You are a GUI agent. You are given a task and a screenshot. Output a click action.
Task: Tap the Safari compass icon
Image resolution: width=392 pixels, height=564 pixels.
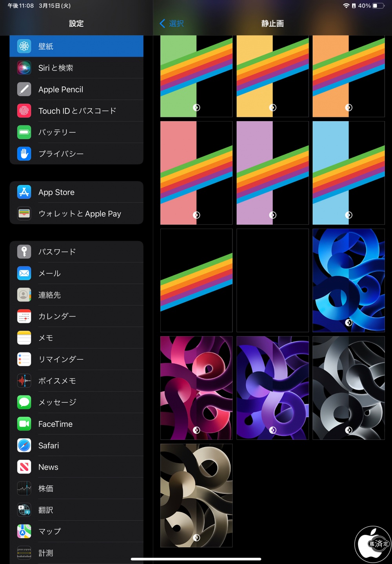click(24, 445)
